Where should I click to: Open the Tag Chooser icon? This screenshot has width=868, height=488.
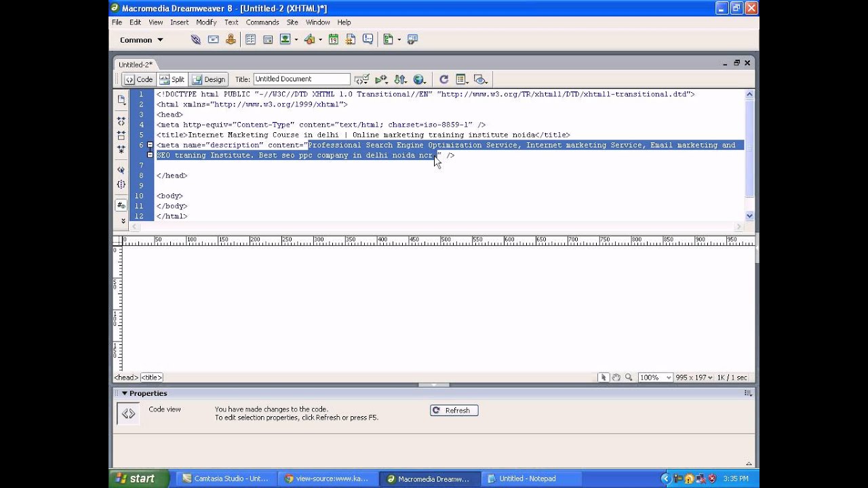click(x=412, y=39)
